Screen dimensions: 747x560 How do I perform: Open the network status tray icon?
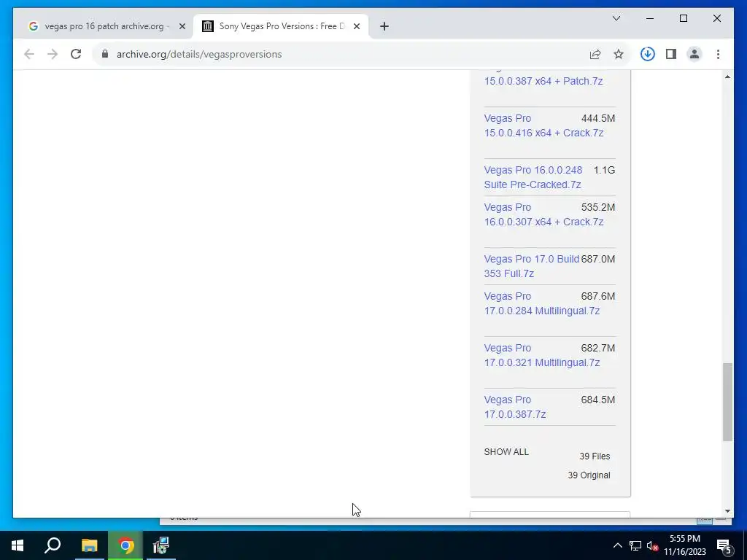point(635,545)
